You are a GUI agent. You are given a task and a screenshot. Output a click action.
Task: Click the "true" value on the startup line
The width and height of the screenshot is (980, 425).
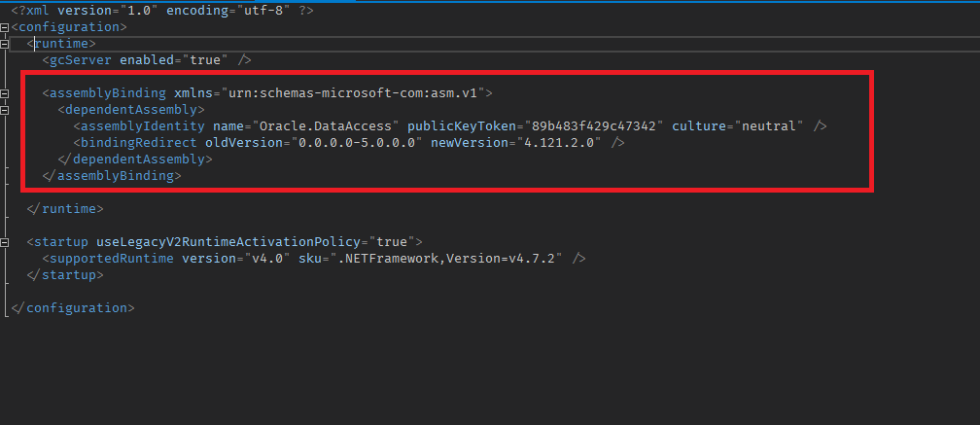[x=391, y=242]
